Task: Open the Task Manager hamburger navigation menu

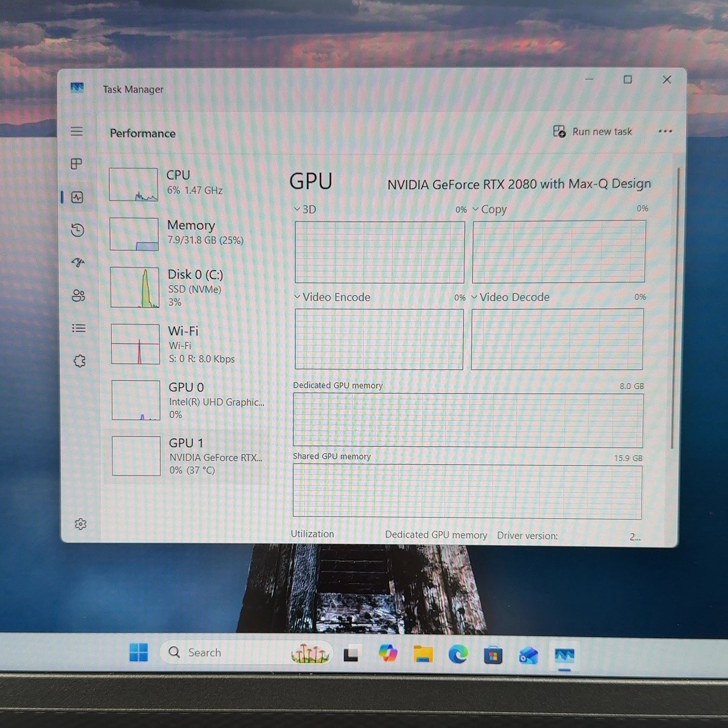Action: (77, 131)
